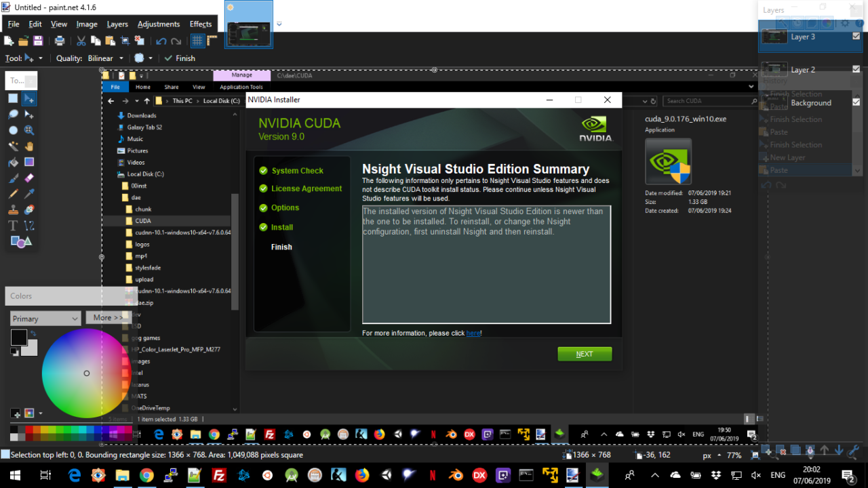Click the Add color to palette icon

pyautogui.click(x=16, y=413)
